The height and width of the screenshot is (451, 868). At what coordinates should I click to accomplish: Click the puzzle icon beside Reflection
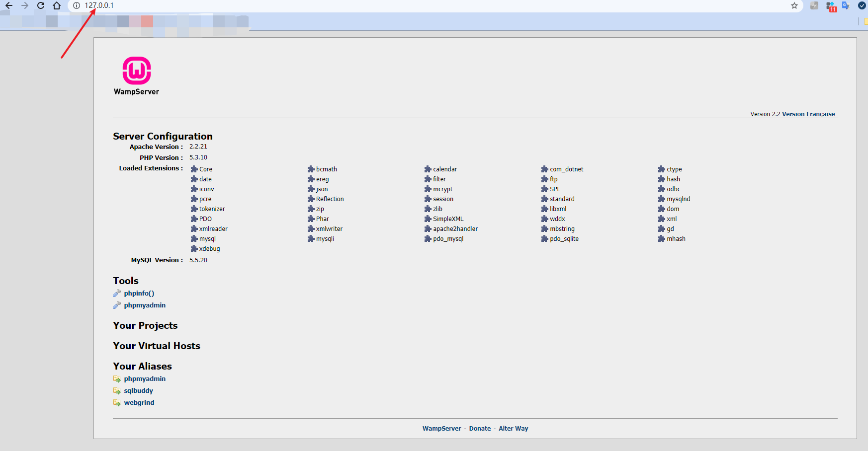(x=311, y=199)
